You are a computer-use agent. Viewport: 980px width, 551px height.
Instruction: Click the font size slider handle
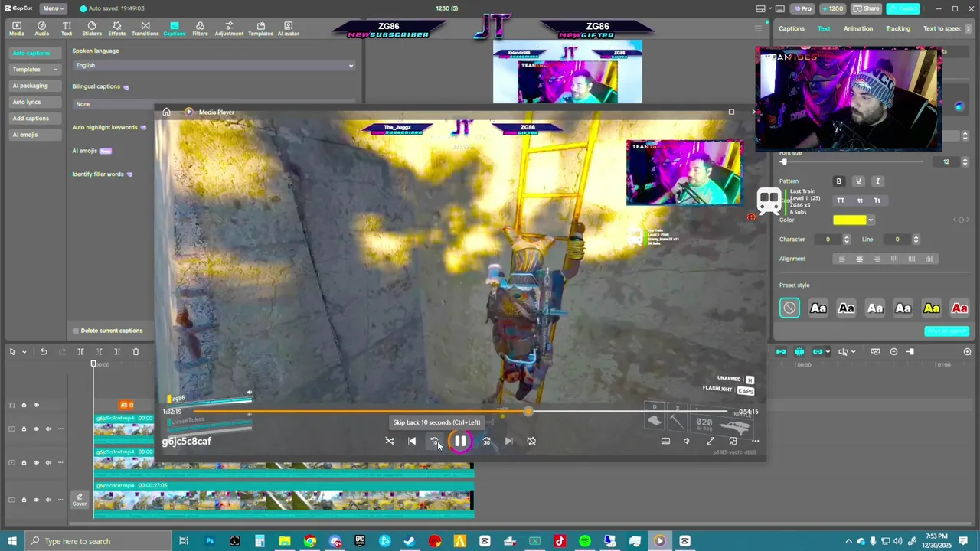(783, 162)
